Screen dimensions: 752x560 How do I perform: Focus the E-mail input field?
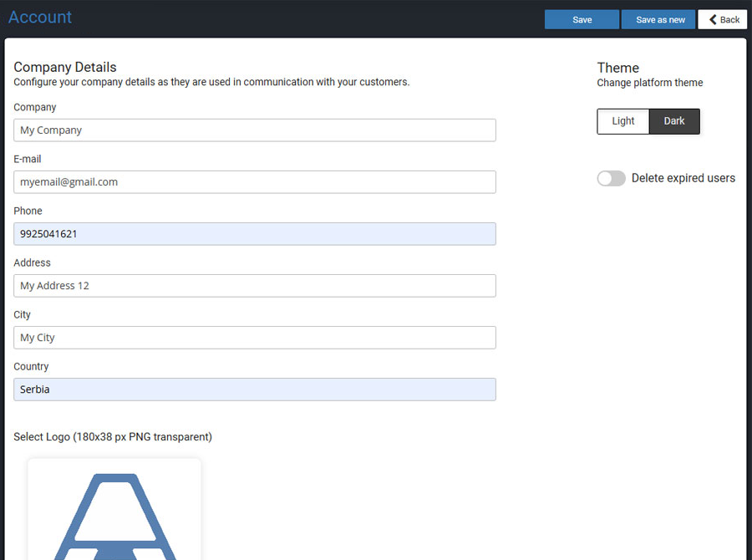pyautogui.click(x=255, y=182)
